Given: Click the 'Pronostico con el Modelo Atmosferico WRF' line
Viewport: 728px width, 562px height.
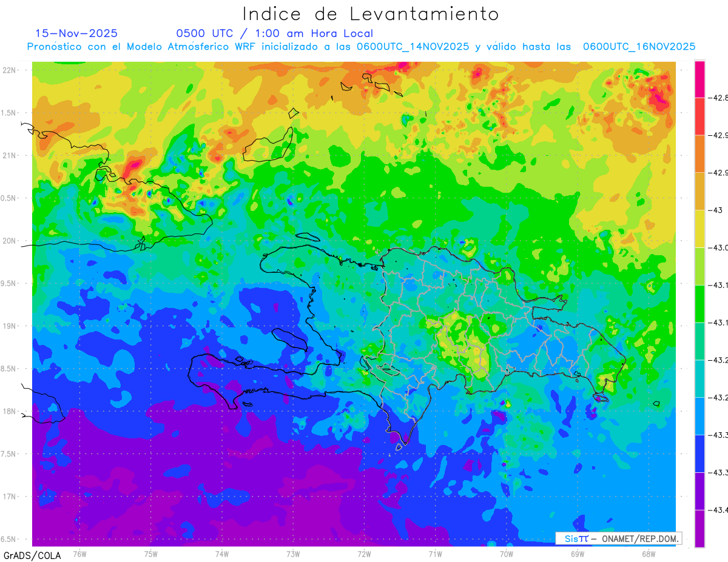Looking at the screenshot, I should click(x=362, y=47).
